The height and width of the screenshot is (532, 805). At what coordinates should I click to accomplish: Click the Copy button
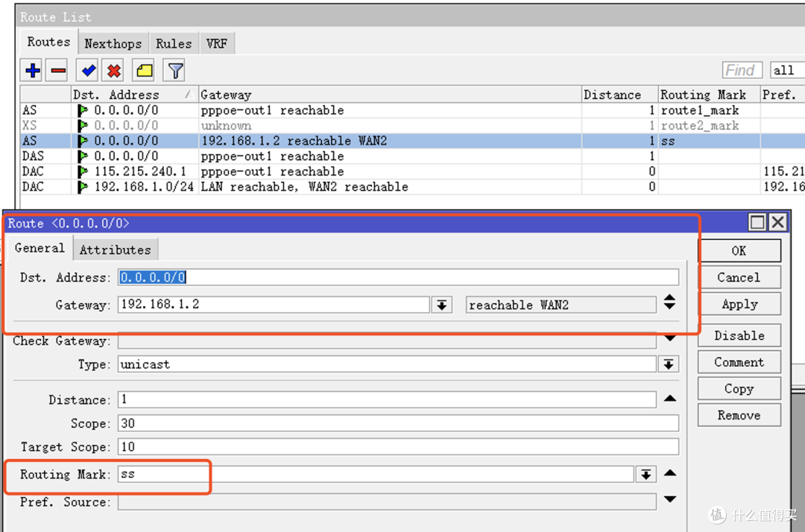click(738, 388)
